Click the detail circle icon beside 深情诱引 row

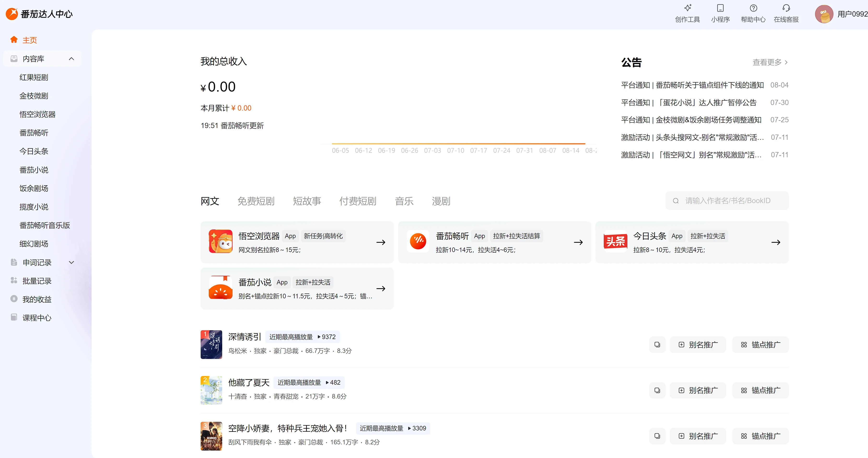[657, 344]
